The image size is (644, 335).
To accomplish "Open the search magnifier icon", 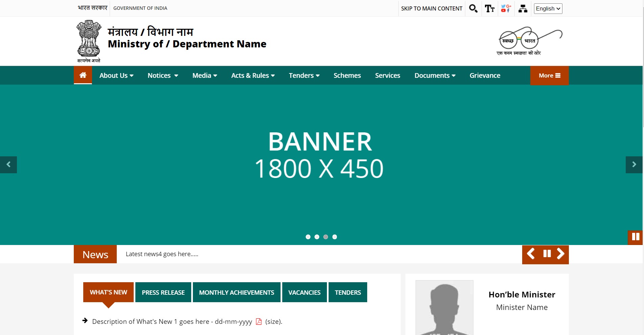I will (x=473, y=8).
